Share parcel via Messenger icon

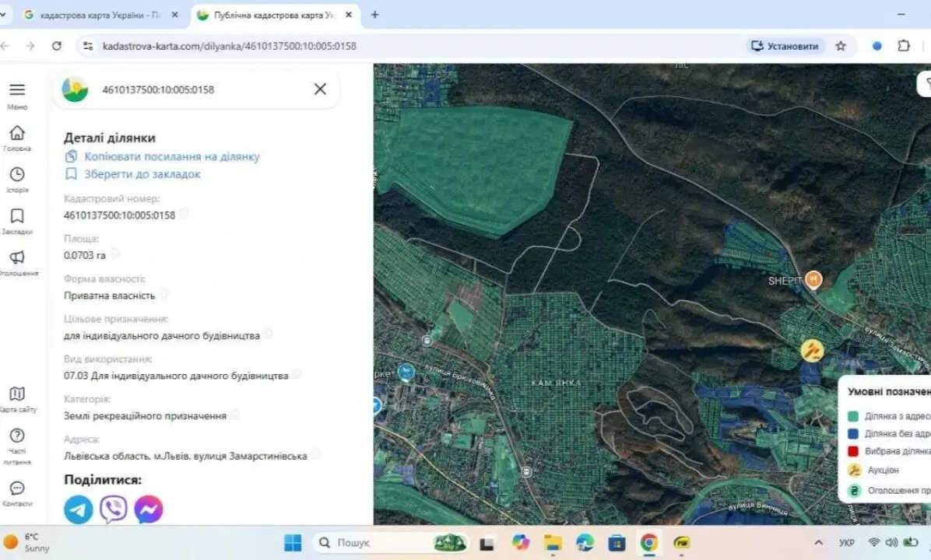point(149,509)
